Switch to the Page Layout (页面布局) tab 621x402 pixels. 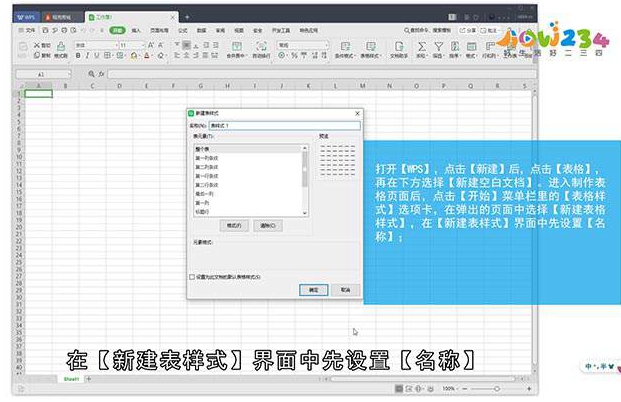coord(159,30)
